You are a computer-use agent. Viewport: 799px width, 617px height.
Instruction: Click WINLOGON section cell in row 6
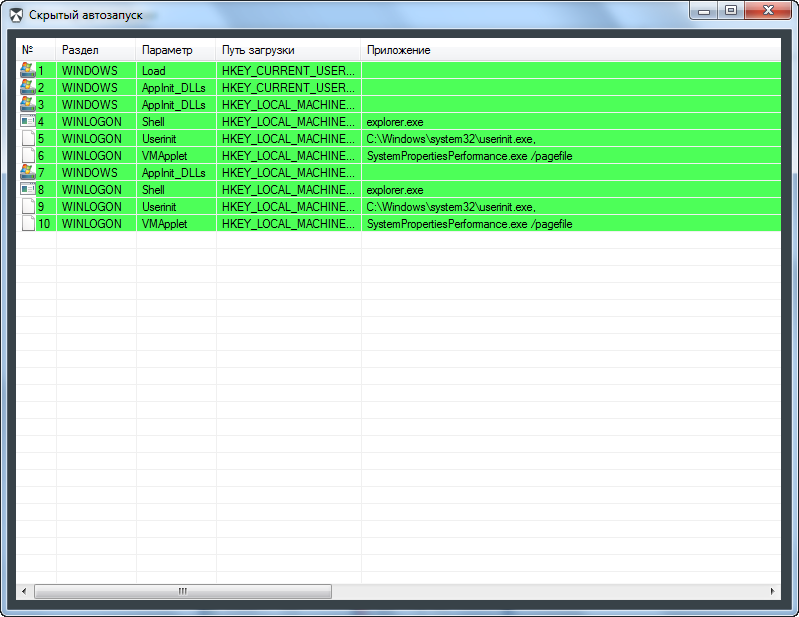tap(96, 155)
